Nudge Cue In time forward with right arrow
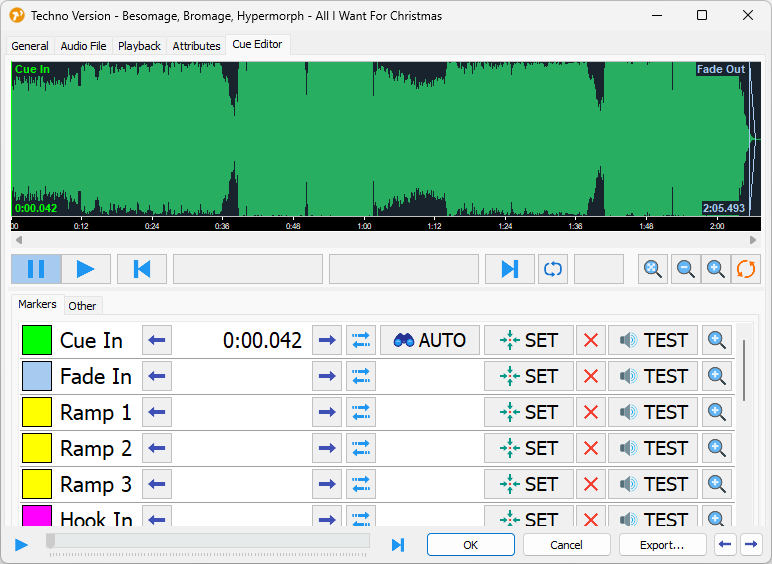772x564 pixels. tap(327, 340)
